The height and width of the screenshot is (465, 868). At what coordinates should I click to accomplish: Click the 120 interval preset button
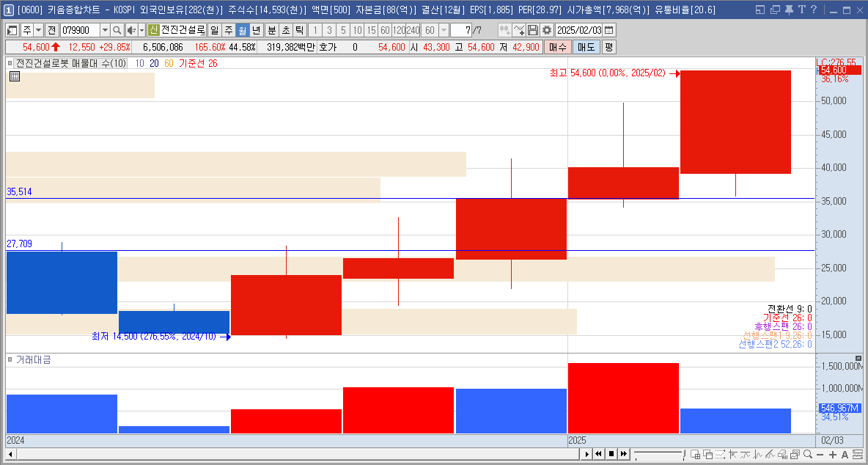point(399,31)
